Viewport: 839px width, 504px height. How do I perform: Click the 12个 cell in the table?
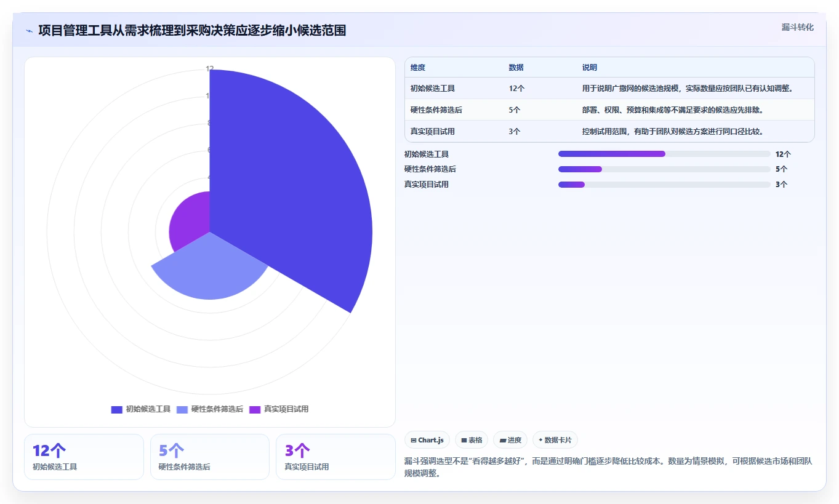coord(516,89)
